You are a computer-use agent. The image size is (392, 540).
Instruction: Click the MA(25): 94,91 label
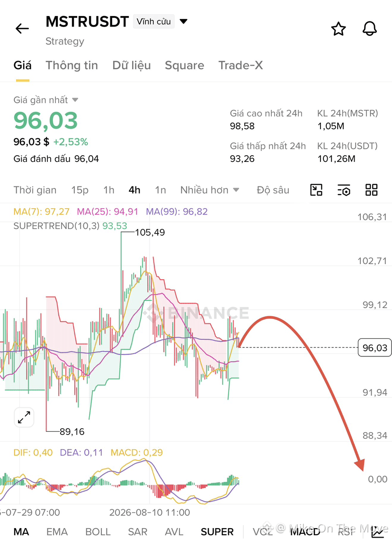107,211
